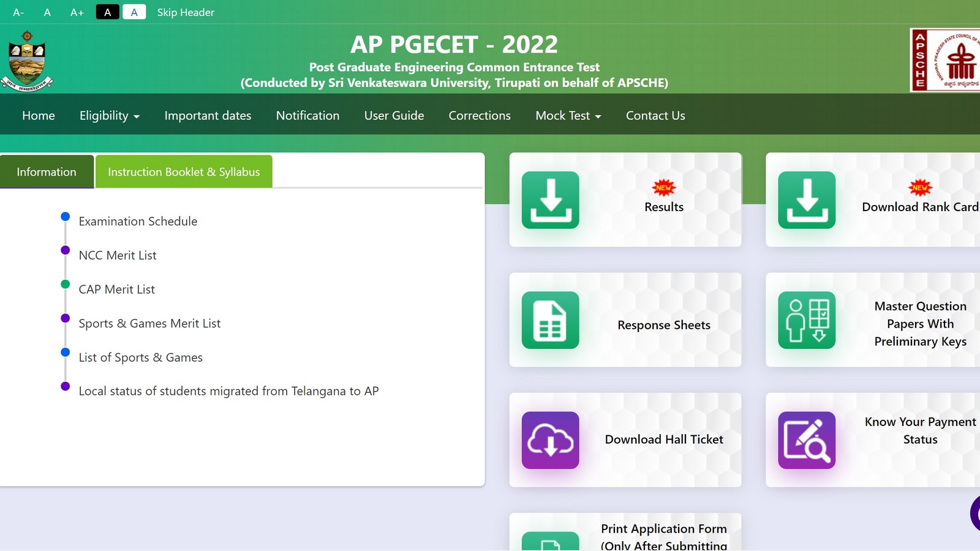980x551 pixels.
Task: Switch to white standard theme swatch
Action: coord(134,12)
